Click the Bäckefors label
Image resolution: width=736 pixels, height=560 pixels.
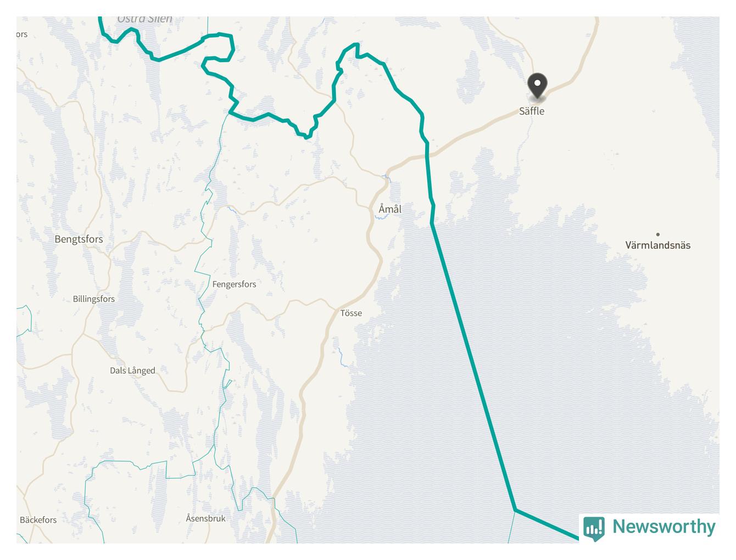click(x=38, y=520)
